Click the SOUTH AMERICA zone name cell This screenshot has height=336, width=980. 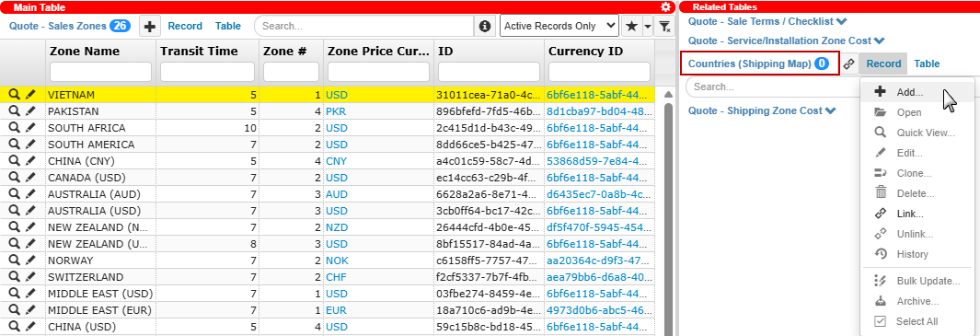click(100, 144)
